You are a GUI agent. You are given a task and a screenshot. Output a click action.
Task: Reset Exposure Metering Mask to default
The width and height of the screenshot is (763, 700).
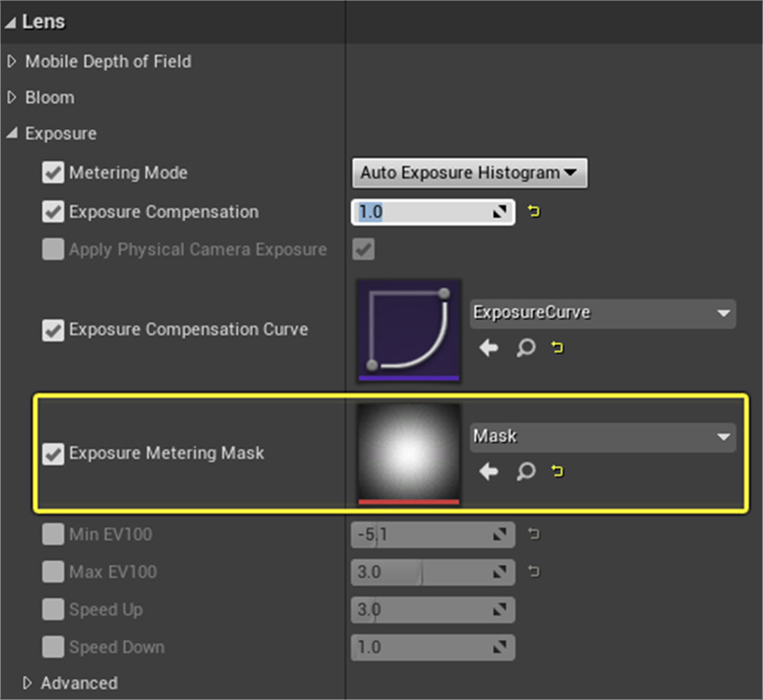click(558, 472)
